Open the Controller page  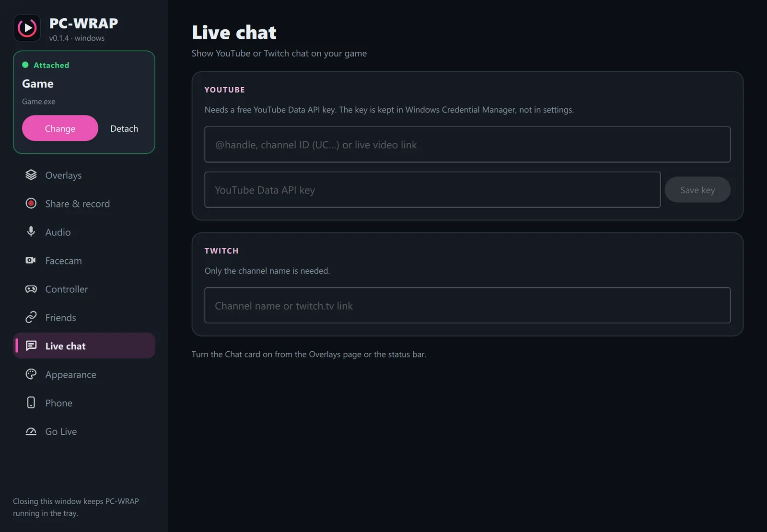point(84,289)
